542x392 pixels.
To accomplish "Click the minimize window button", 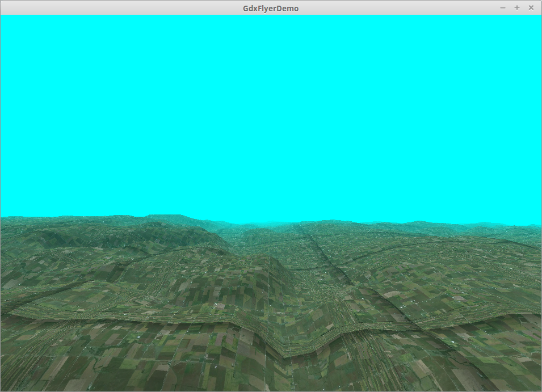I will click(x=503, y=8).
